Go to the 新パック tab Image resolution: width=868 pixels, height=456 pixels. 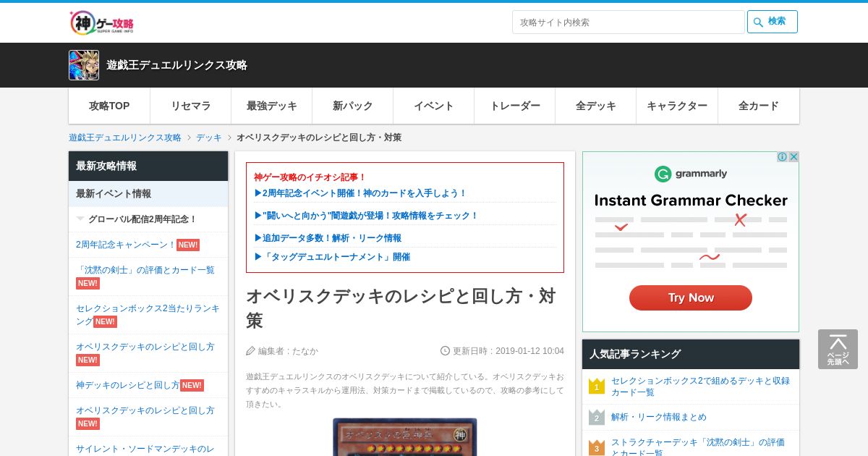[353, 106]
